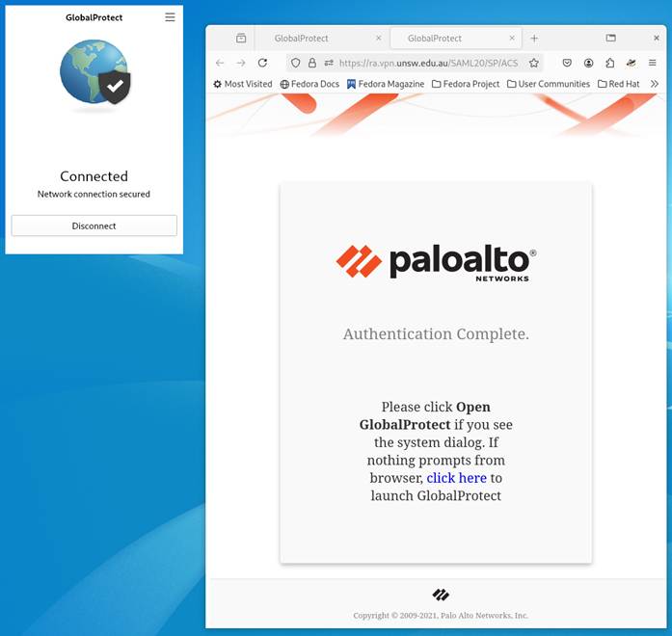The height and width of the screenshot is (636, 672).
Task: Expand the Fedora Project bookmarks folder
Action: (x=466, y=84)
